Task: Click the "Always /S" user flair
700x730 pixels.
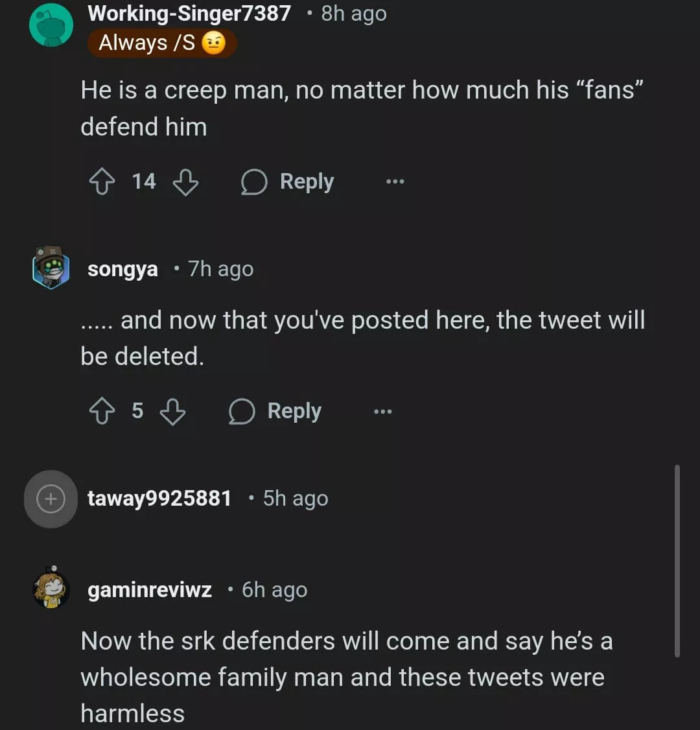Action: click(x=162, y=43)
